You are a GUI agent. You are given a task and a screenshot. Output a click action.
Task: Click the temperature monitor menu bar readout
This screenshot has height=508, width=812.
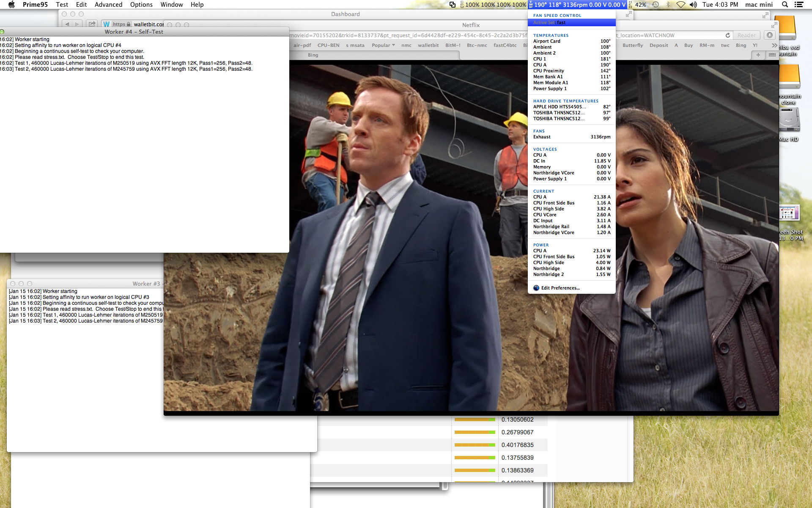pos(577,5)
